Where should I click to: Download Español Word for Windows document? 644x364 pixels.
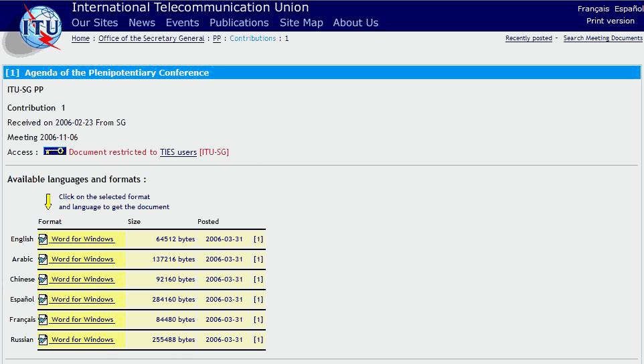click(x=82, y=300)
